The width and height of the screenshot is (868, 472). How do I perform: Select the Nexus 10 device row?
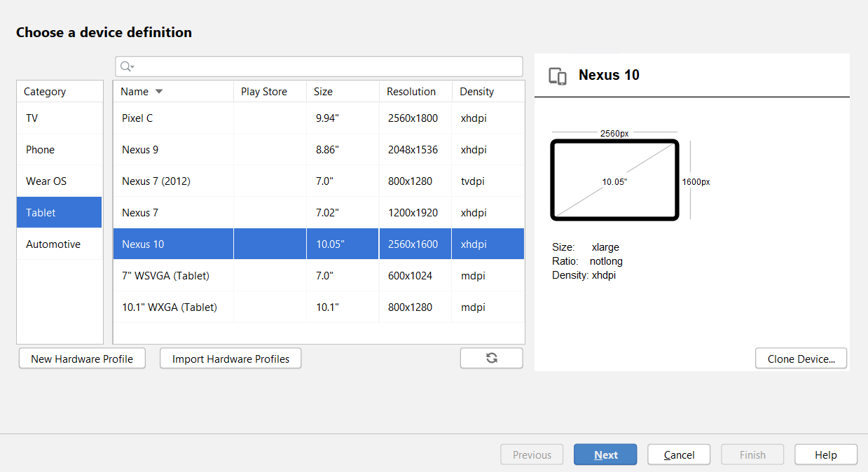pyautogui.click(x=319, y=244)
